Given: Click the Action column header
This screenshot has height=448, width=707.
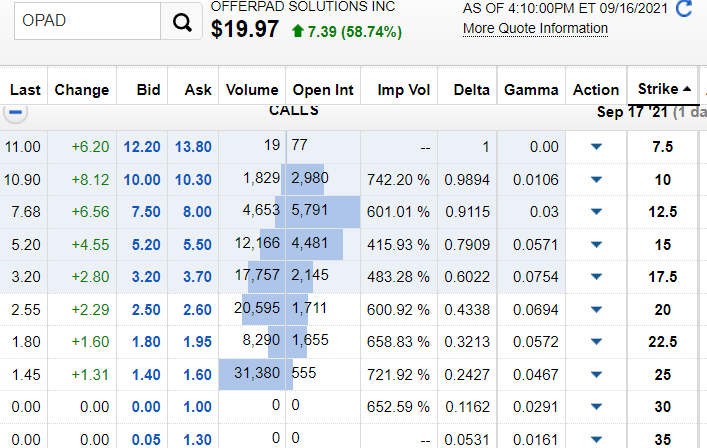Looking at the screenshot, I should (x=596, y=90).
